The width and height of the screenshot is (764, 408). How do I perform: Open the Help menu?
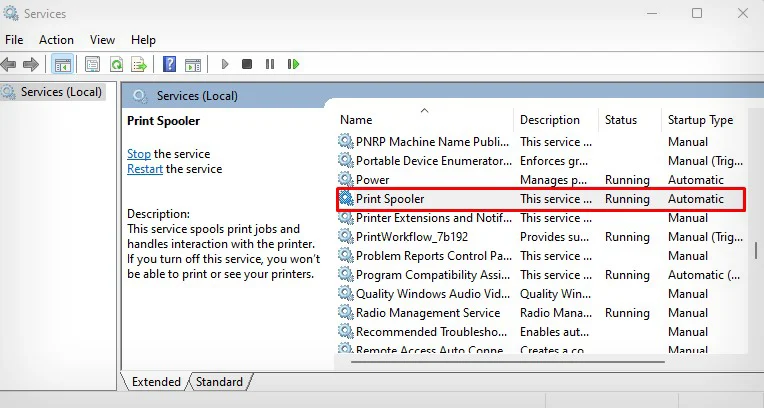click(143, 40)
